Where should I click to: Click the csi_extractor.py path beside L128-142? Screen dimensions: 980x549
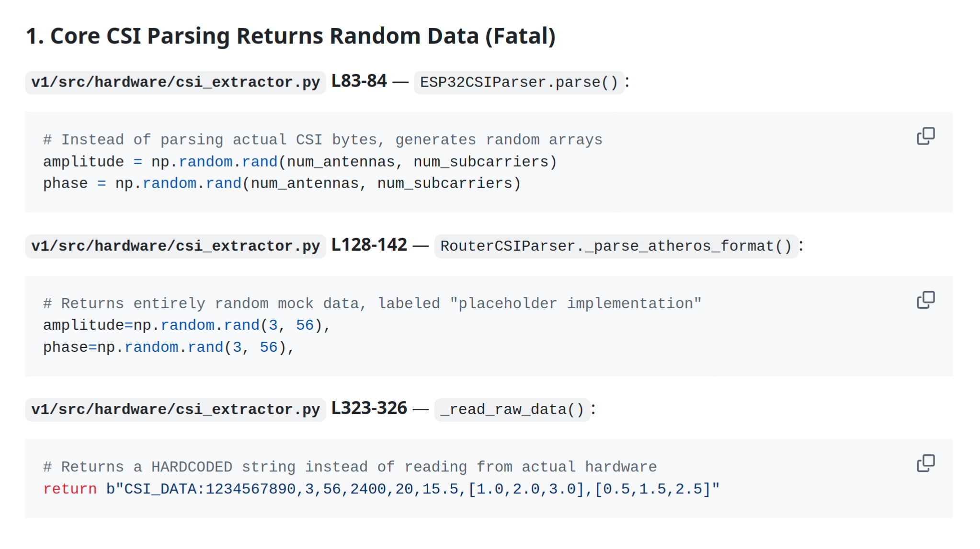(175, 246)
